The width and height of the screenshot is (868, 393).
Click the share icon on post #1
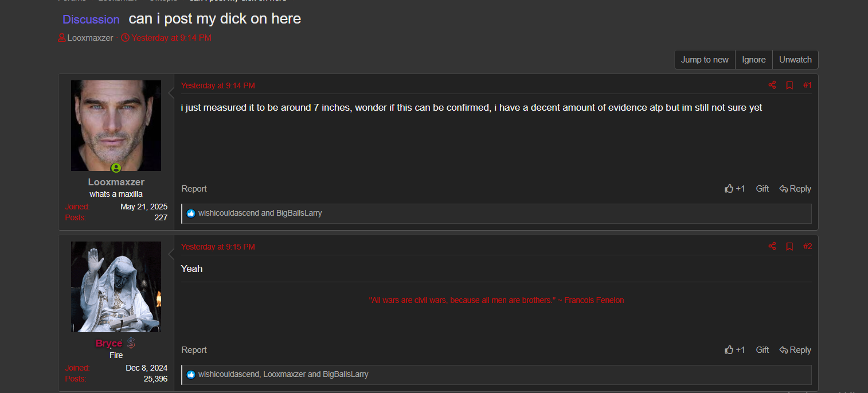[x=772, y=85]
